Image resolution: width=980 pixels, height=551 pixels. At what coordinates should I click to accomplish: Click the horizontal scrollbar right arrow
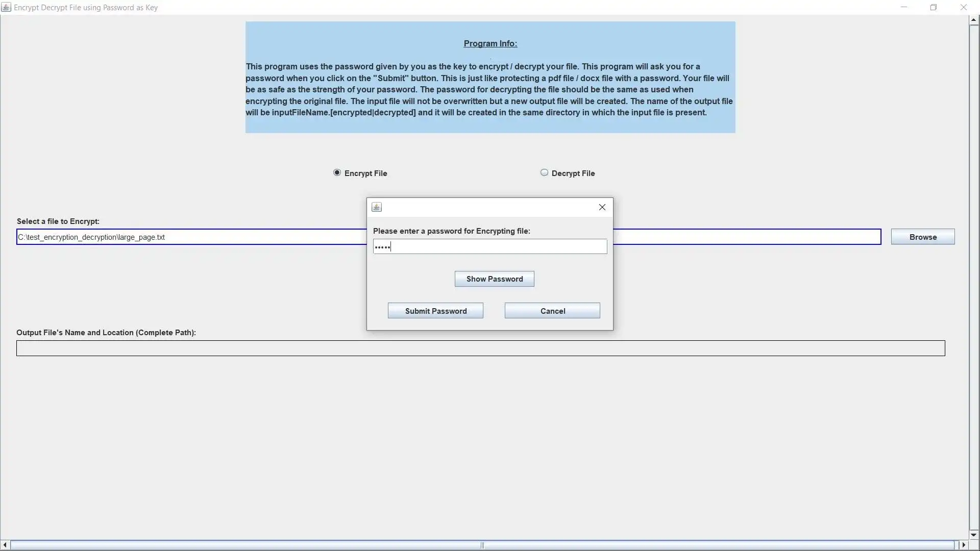tap(964, 544)
